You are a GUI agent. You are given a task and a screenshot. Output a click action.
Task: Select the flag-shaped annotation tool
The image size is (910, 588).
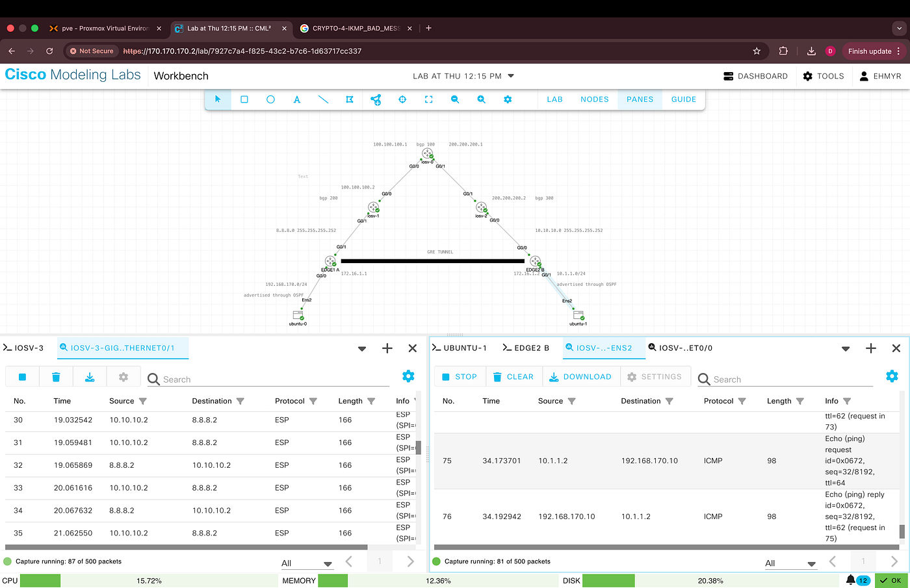click(350, 99)
